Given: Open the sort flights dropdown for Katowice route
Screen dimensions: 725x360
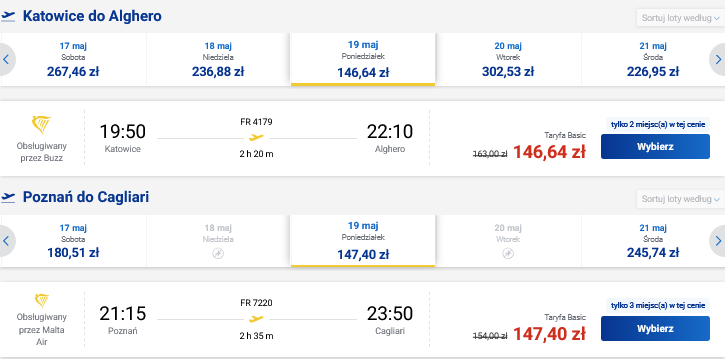Looking at the screenshot, I should 680,18.
